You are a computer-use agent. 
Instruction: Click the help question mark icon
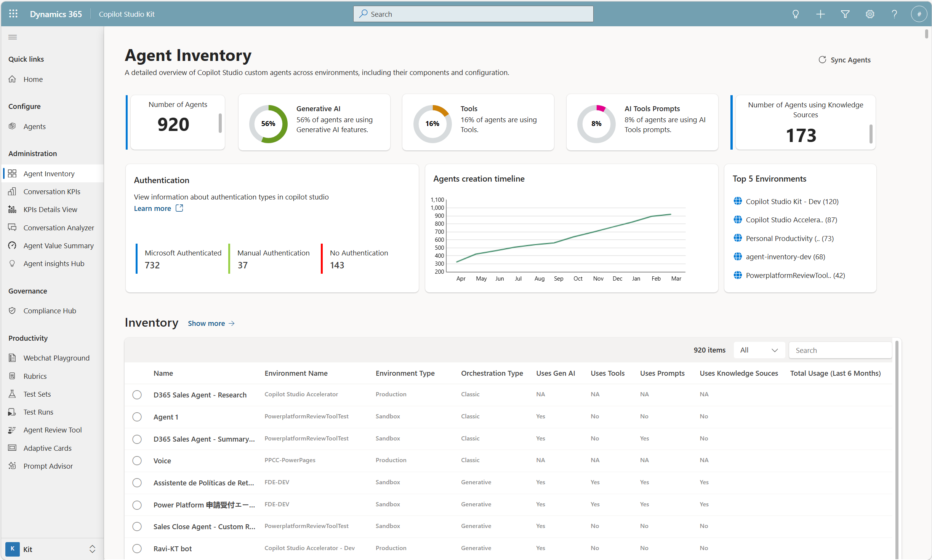894,14
